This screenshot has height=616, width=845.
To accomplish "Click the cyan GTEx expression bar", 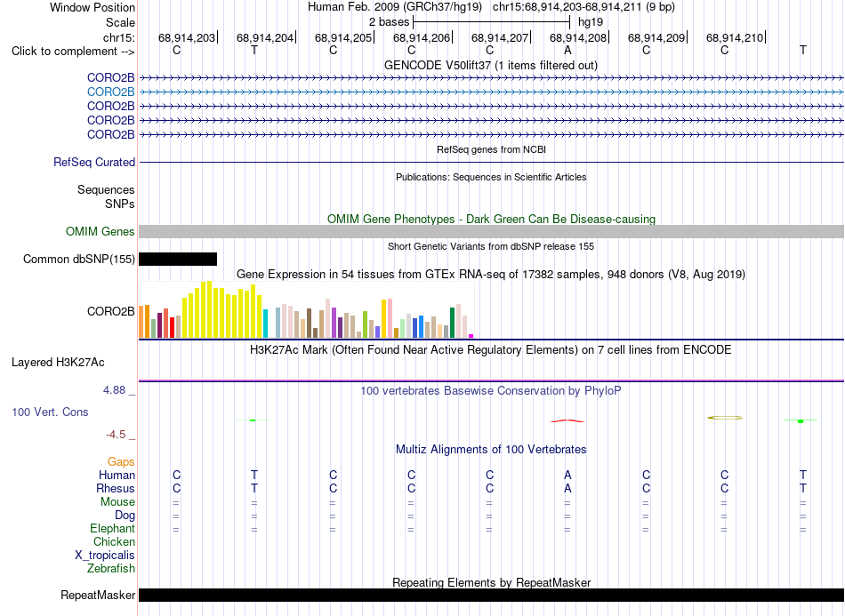I will tap(266, 324).
